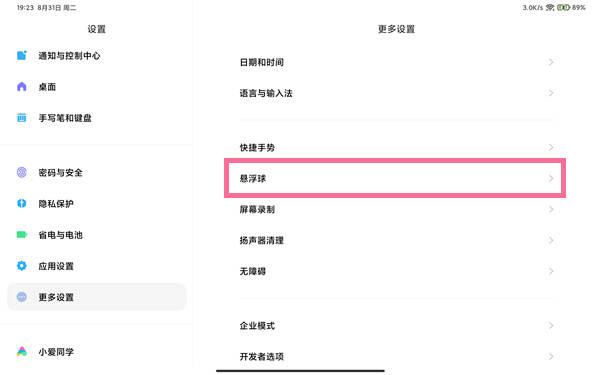Tap the Wi-Fi status bar icon
The image size is (600, 375).
[x=550, y=7]
